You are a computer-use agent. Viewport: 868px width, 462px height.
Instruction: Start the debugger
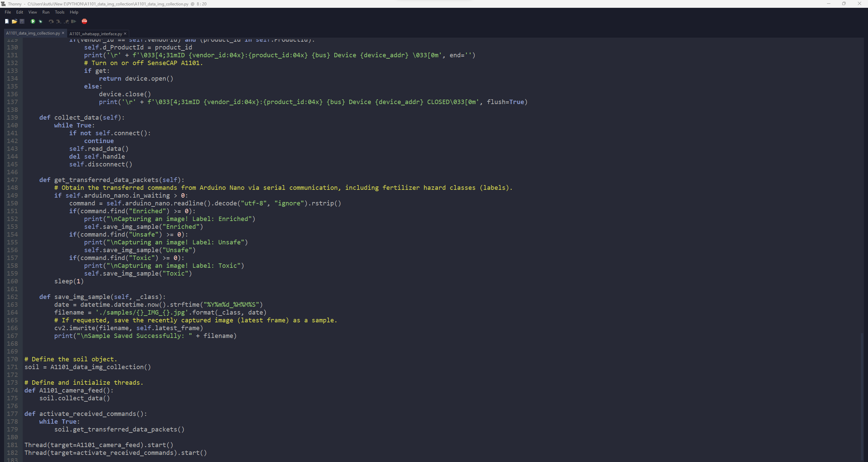click(41, 21)
